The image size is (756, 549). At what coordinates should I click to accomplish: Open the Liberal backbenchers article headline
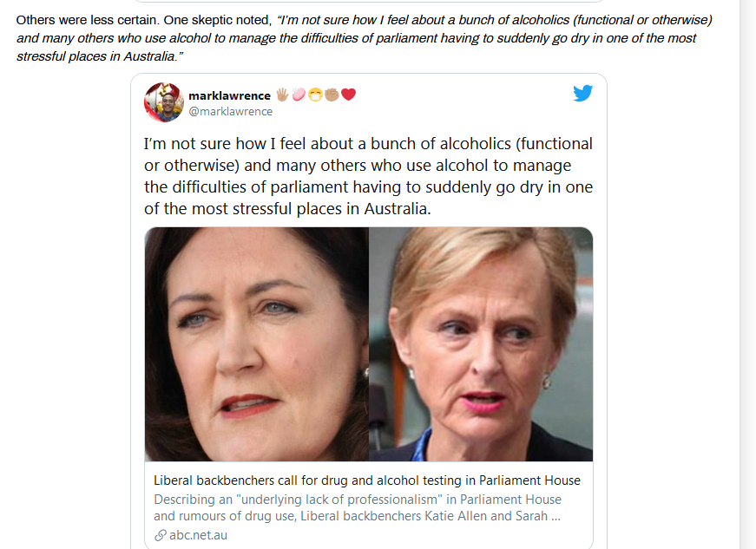(367, 480)
